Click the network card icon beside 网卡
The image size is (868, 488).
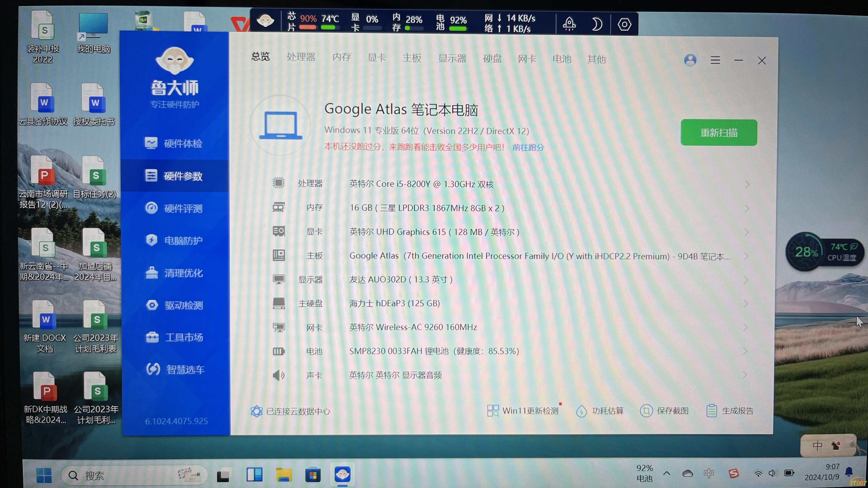[279, 327]
